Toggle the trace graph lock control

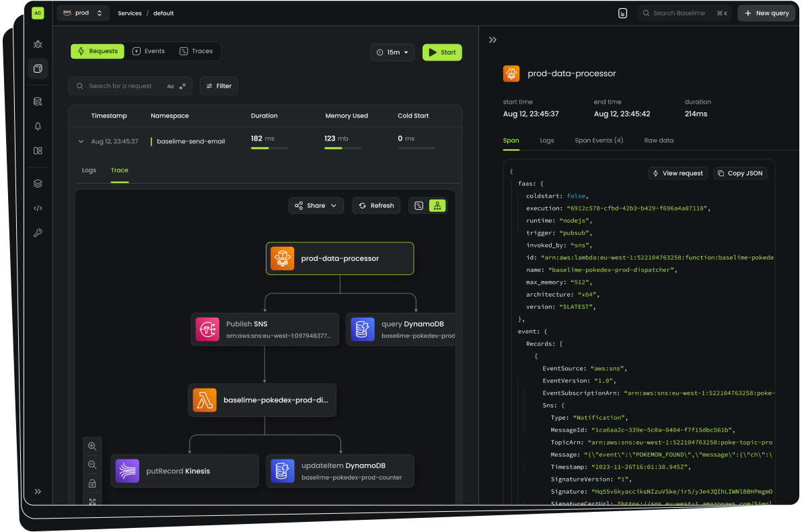(92, 484)
